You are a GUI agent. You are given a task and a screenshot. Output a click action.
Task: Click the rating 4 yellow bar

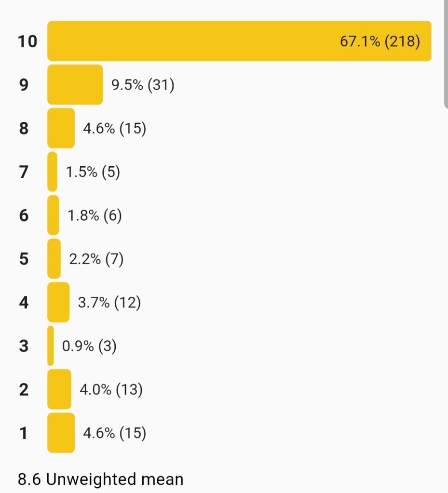(x=58, y=302)
